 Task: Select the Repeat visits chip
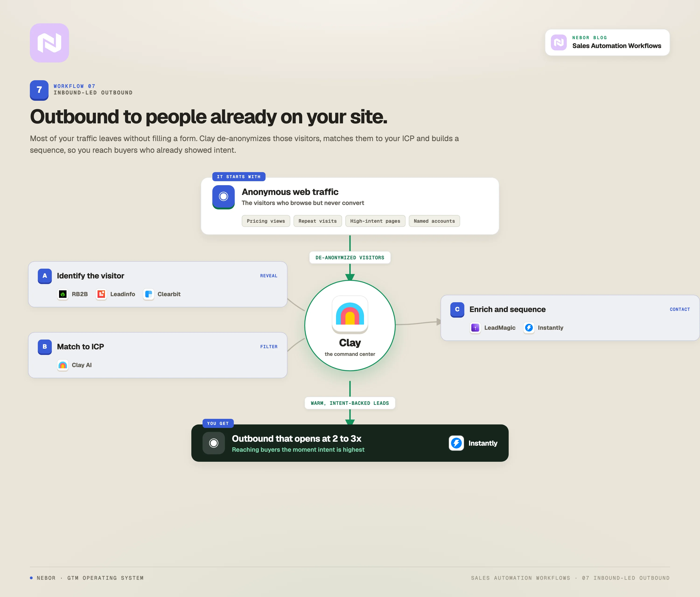coord(318,221)
